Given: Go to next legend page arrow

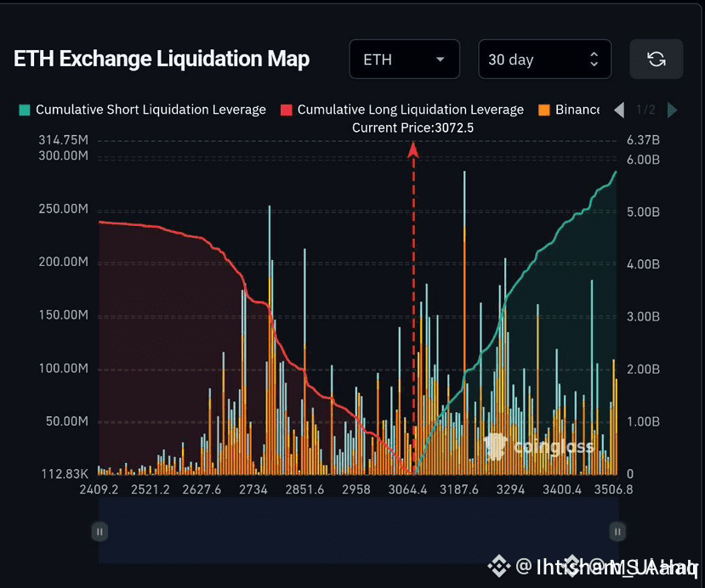Looking at the screenshot, I should 672,110.
